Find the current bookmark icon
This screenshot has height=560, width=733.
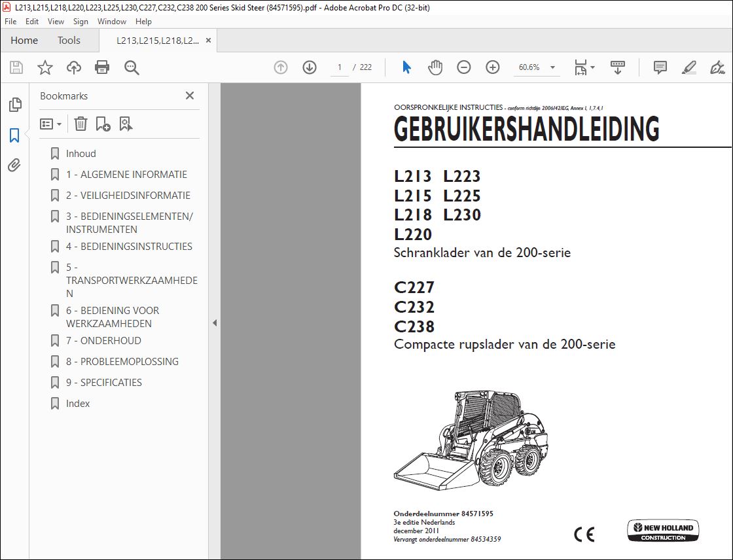tap(126, 124)
